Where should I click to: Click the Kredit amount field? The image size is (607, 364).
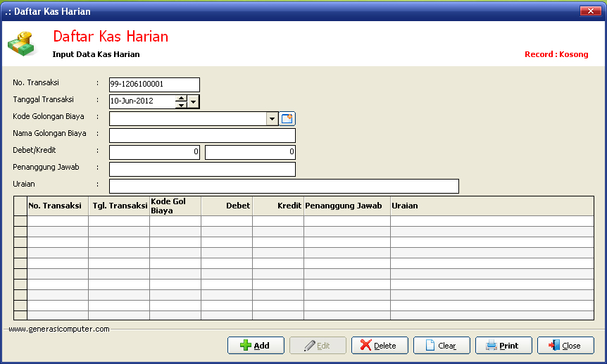(x=250, y=152)
